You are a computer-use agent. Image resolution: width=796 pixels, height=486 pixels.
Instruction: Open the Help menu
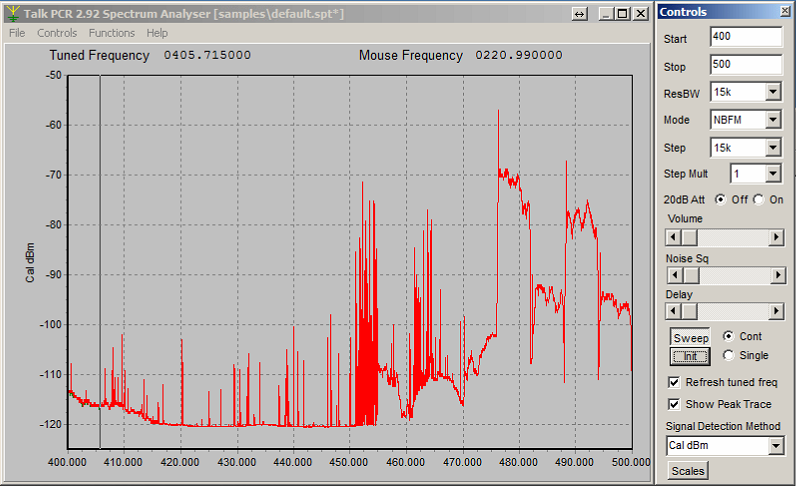click(157, 33)
